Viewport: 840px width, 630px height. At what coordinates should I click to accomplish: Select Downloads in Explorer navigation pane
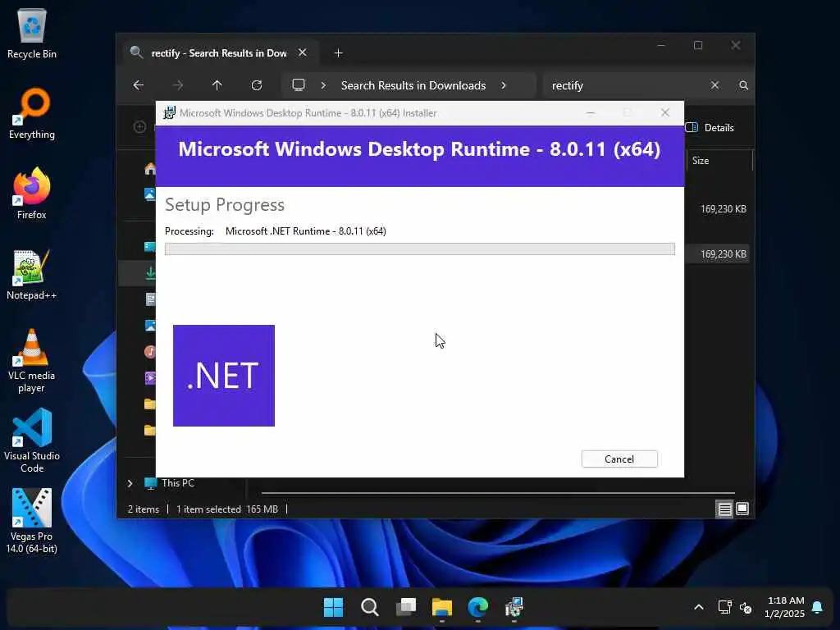pos(151,272)
